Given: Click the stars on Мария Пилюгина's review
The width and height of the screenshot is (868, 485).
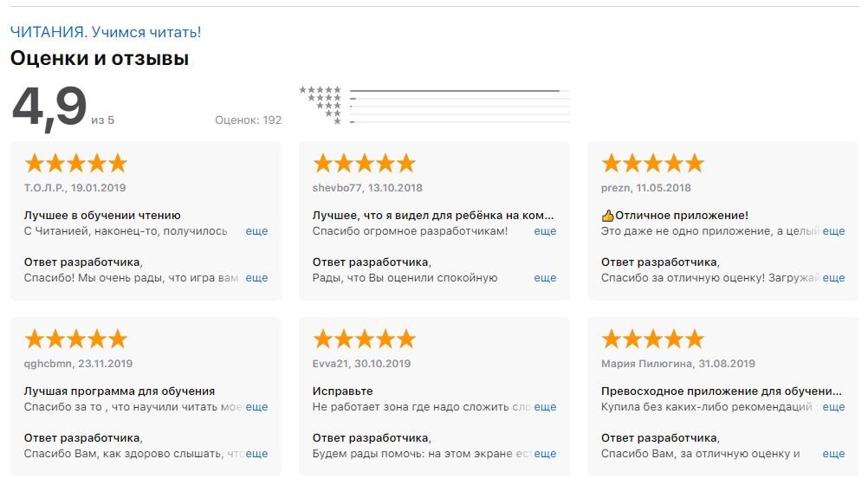Looking at the screenshot, I should click(x=652, y=339).
